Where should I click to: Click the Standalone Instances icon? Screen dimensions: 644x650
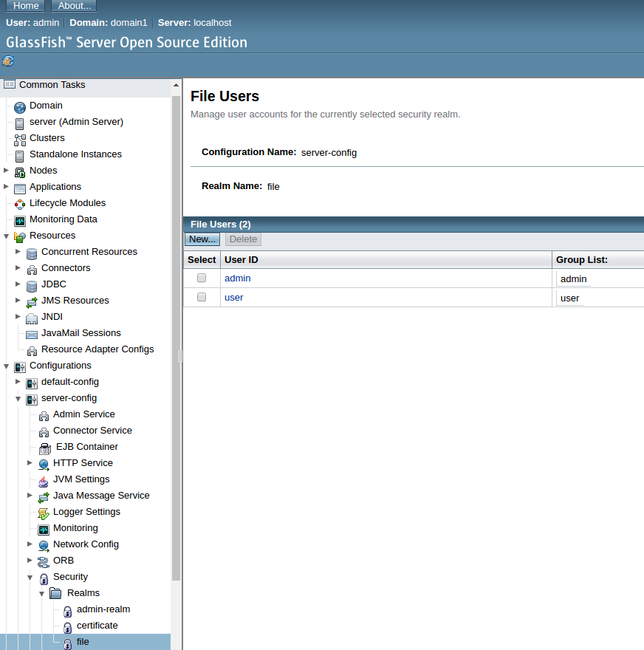(x=19, y=157)
